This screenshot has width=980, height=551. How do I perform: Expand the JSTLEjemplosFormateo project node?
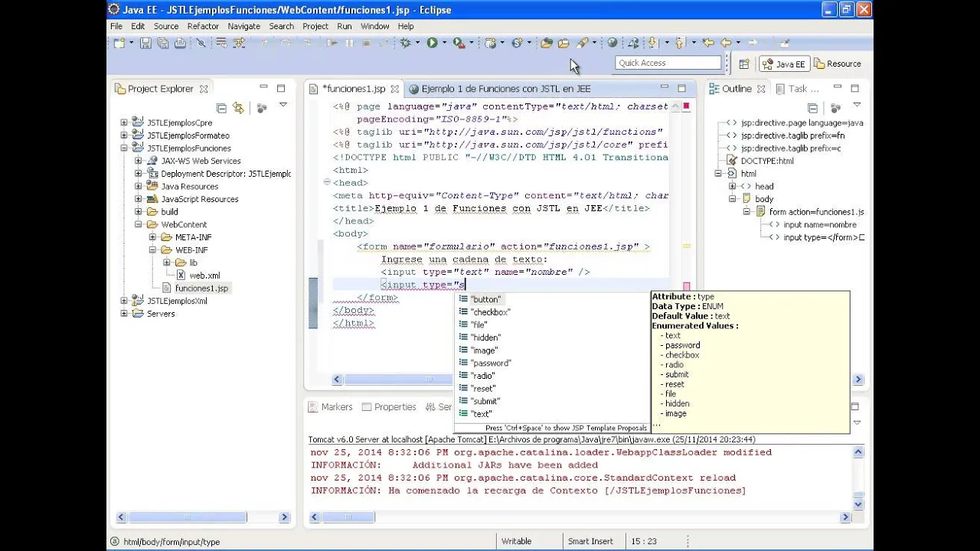coord(124,135)
